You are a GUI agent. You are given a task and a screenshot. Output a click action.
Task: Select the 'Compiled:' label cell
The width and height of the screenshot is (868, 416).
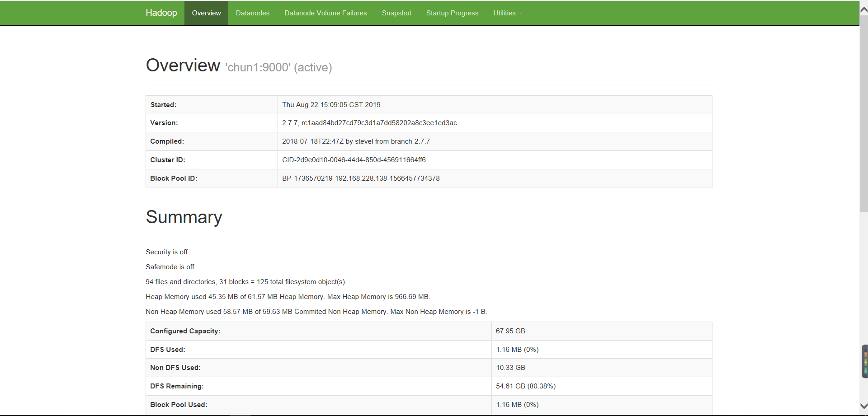tap(212, 141)
